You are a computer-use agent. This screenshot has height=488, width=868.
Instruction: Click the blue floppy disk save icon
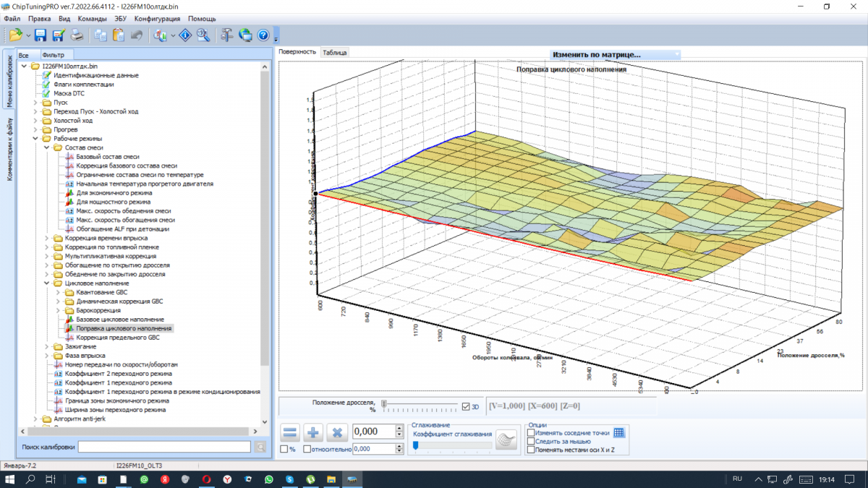[41, 35]
